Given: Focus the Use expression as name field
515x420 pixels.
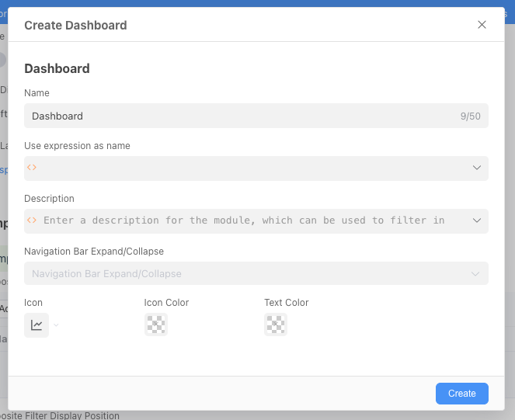Looking at the screenshot, I should (249, 168).
